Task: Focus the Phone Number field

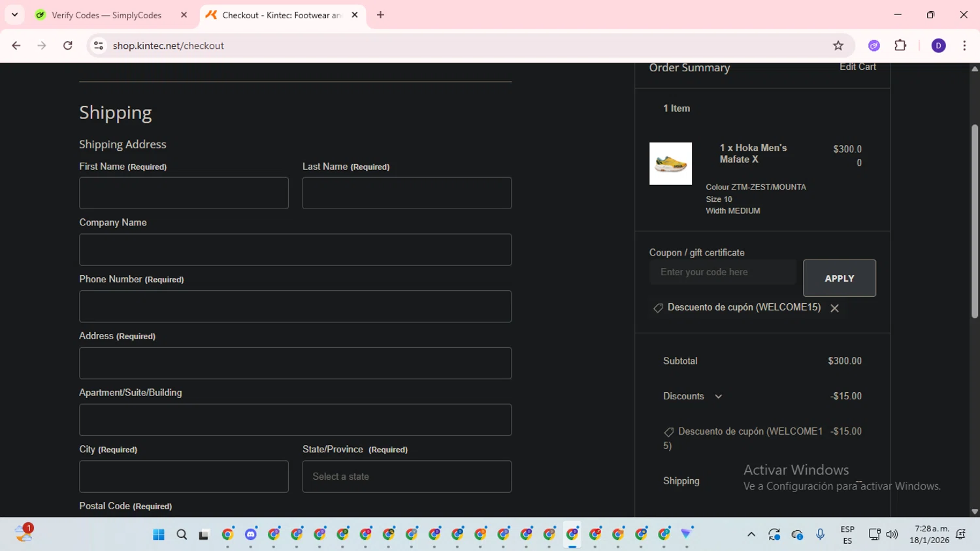Action: [295, 307]
